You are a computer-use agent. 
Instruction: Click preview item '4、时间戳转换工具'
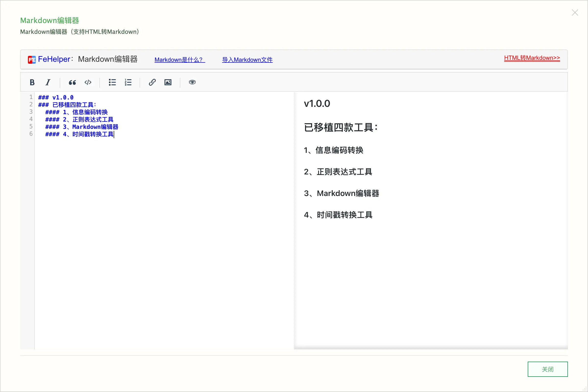click(x=338, y=215)
